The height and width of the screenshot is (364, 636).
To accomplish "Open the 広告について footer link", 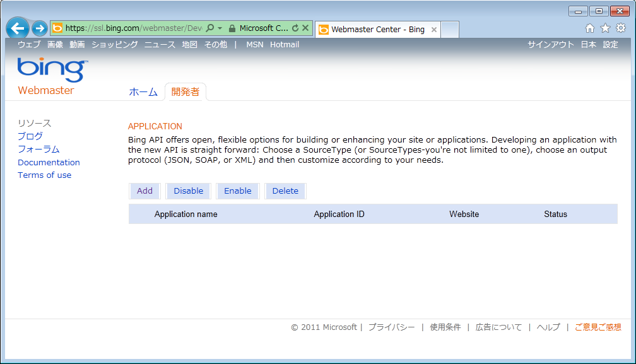I will point(498,327).
